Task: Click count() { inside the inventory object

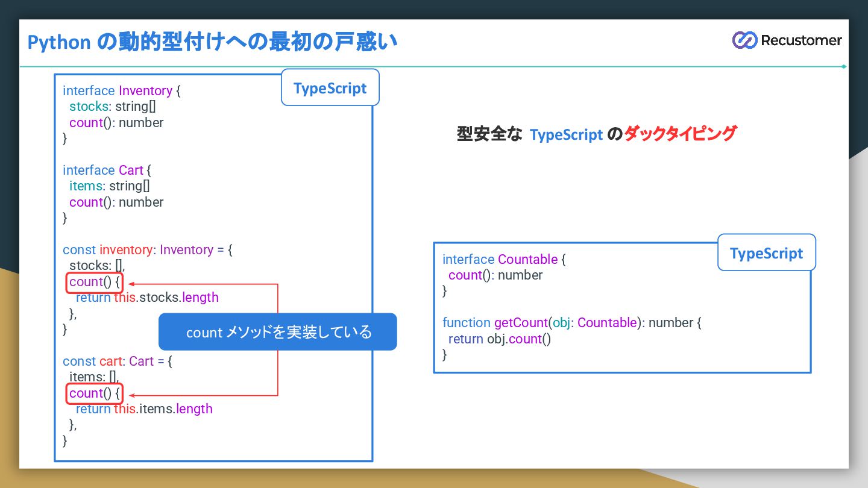Action: click(95, 282)
